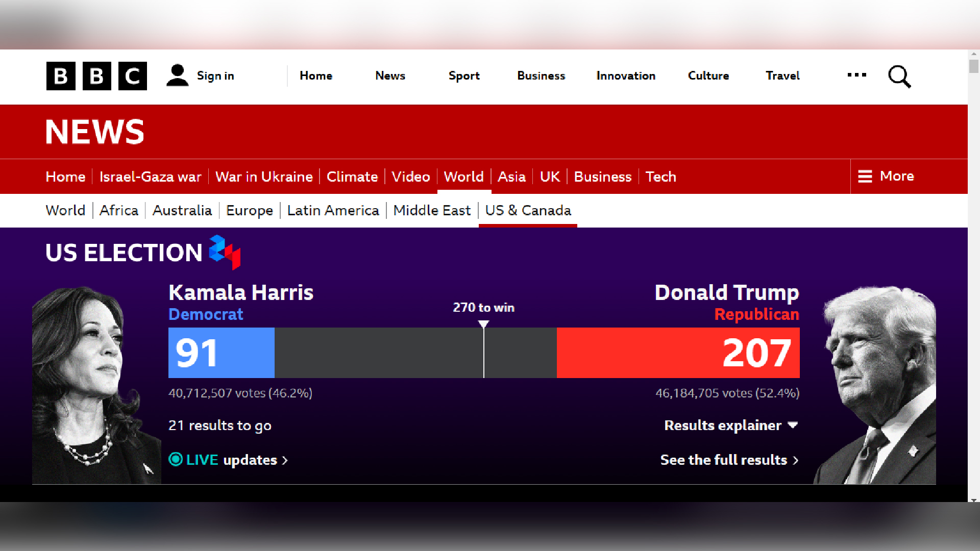Image resolution: width=980 pixels, height=551 pixels.
Task: Select the Climate section
Action: (x=352, y=177)
